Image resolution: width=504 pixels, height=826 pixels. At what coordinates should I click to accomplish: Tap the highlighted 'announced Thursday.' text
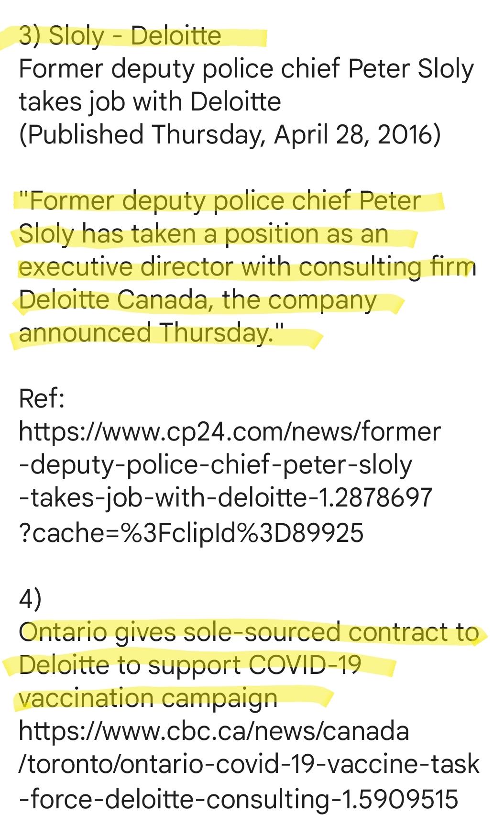pyautogui.click(x=152, y=333)
